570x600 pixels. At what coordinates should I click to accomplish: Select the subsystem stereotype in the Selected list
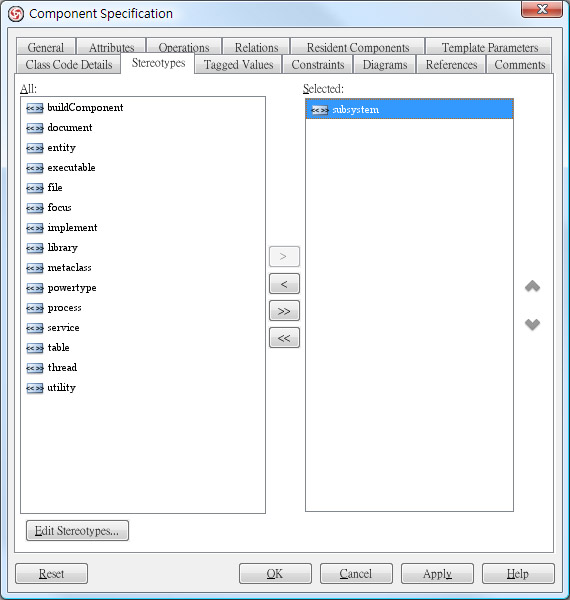point(409,109)
